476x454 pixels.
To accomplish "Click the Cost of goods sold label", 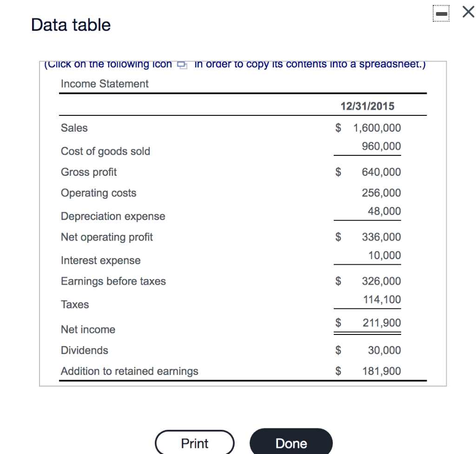I will coord(106,151).
